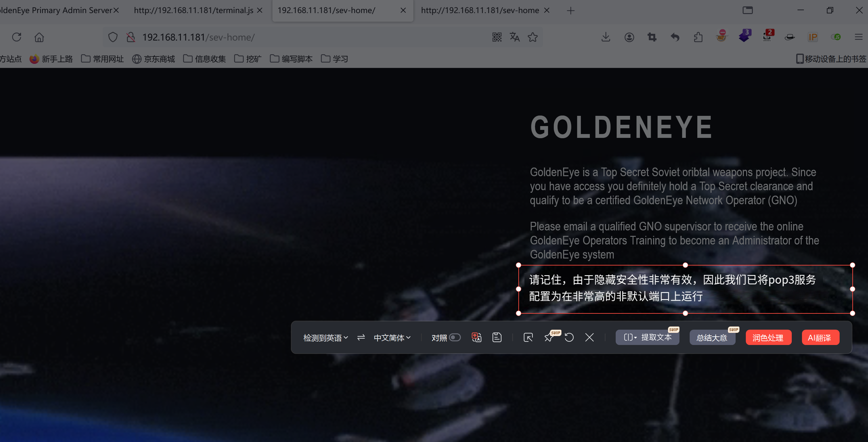Open the 信息收集 bookmarks folder

click(204, 59)
